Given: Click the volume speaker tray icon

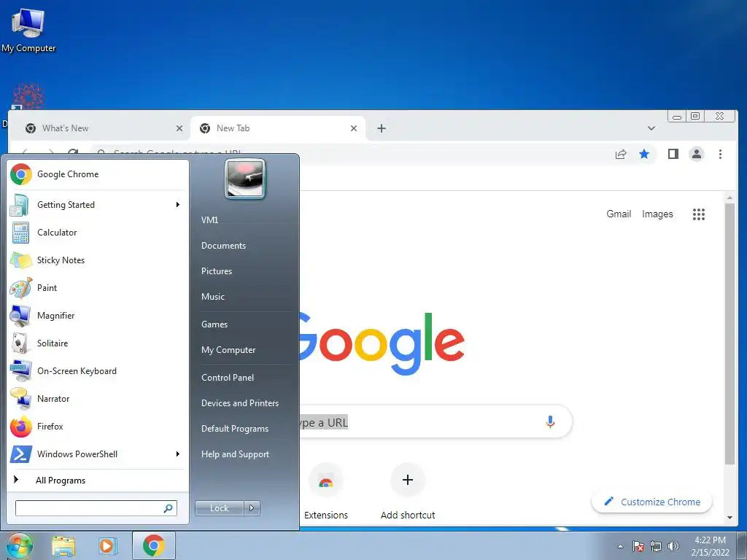Looking at the screenshot, I should point(673,546).
